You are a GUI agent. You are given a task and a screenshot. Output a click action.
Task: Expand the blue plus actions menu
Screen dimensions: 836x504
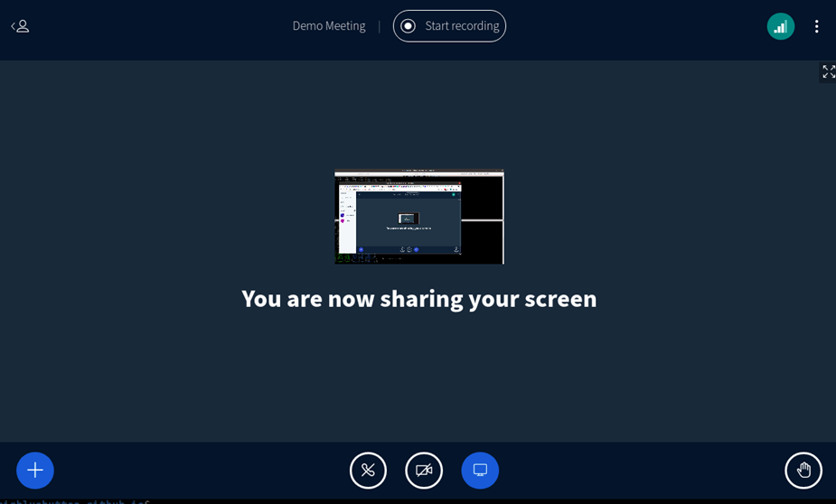[35, 471]
